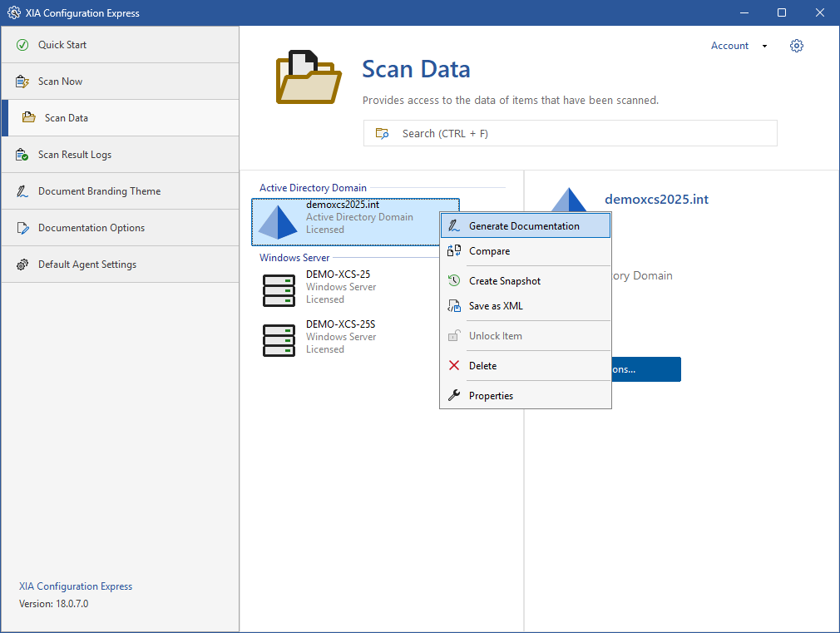
Task: Open Scan Result Logs page
Action: tap(75, 155)
